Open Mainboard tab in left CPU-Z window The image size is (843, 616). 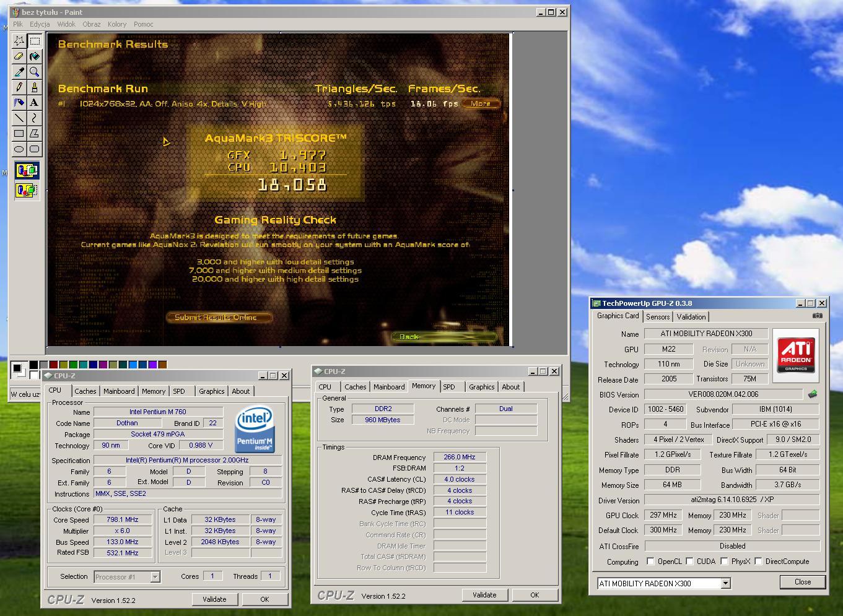[119, 391]
